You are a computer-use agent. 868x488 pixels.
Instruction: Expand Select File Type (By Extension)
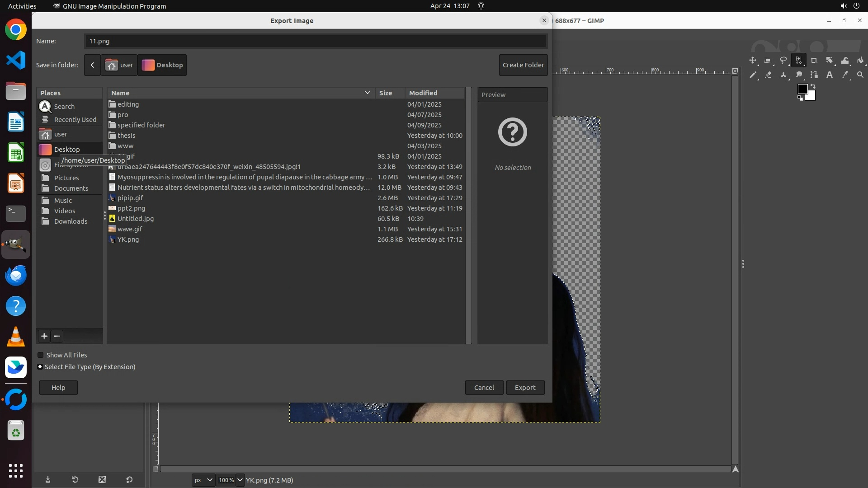tap(40, 367)
